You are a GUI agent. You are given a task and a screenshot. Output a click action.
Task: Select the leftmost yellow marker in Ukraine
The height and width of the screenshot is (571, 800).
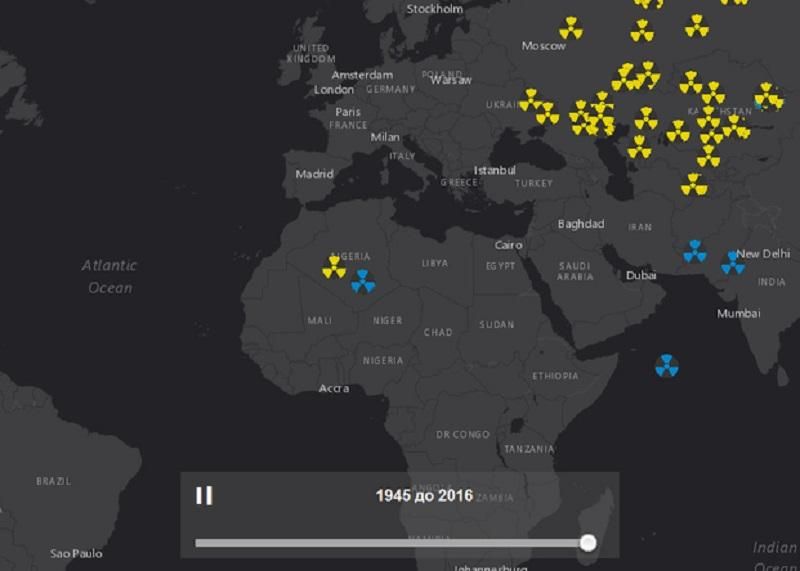pyautogui.click(x=530, y=99)
